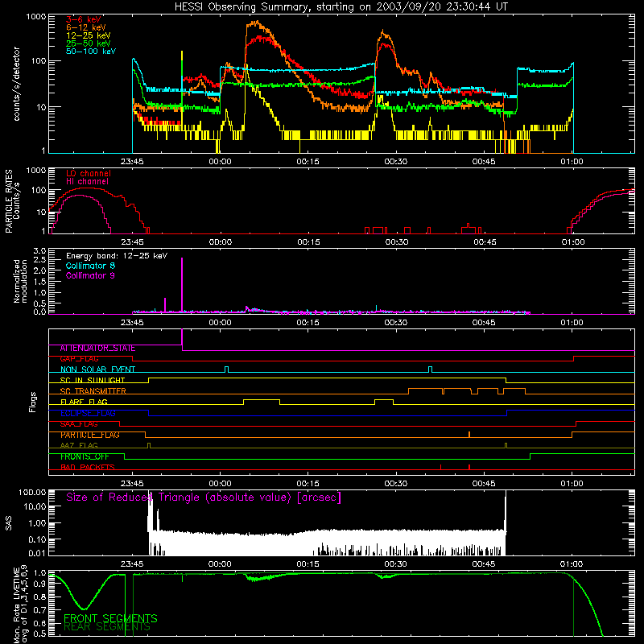The height and width of the screenshot is (644, 644).
Task: Click the Mon. Rate LIVETIME axis label
Action: tap(20, 605)
